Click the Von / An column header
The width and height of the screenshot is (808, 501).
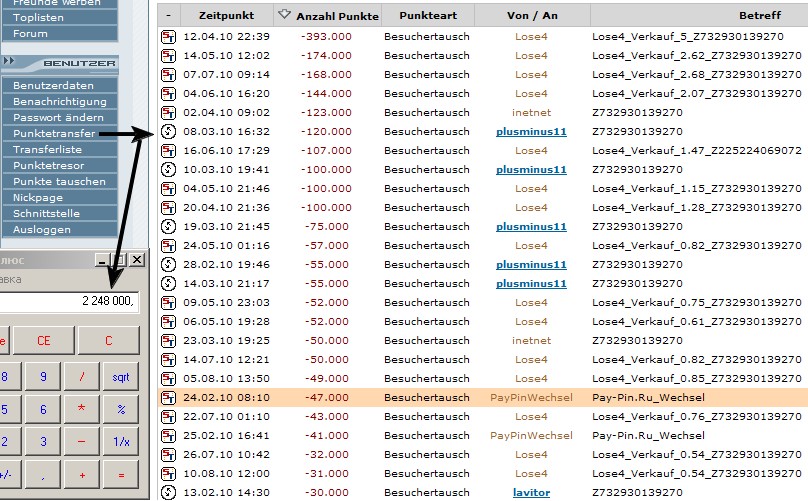531,16
